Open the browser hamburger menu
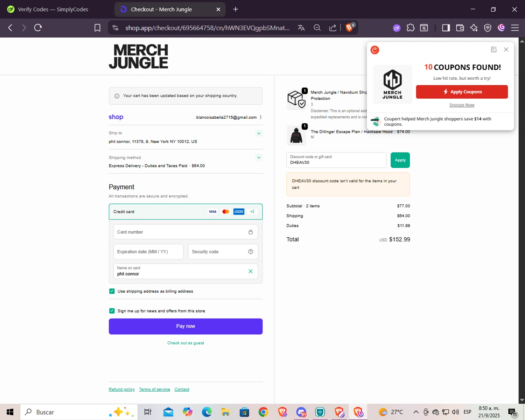525x420 pixels. coord(515,28)
